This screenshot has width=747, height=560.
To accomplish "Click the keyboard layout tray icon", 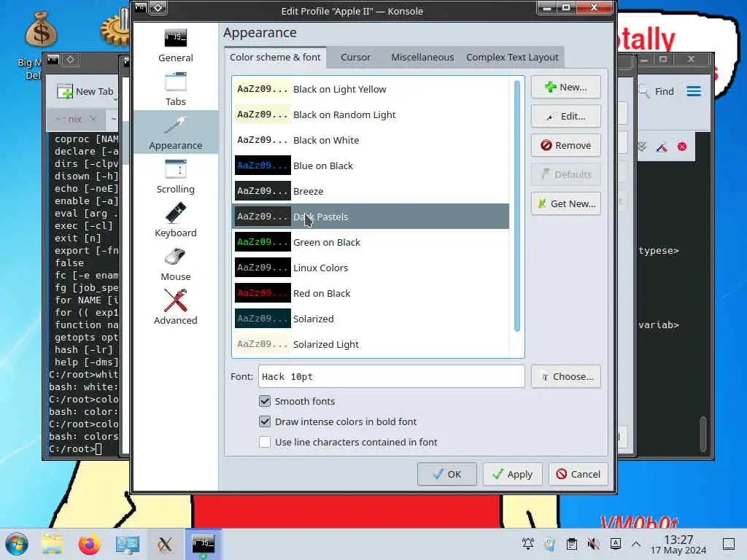I will pos(615,543).
